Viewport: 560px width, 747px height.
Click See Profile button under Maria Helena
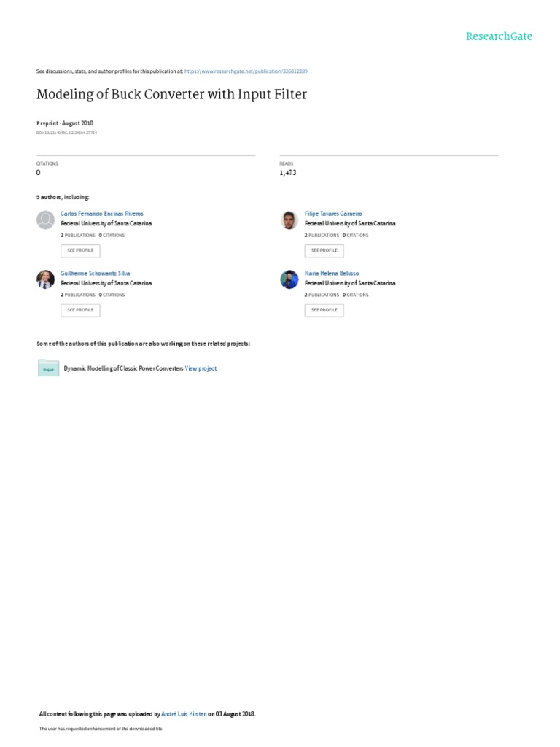[324, 310]
